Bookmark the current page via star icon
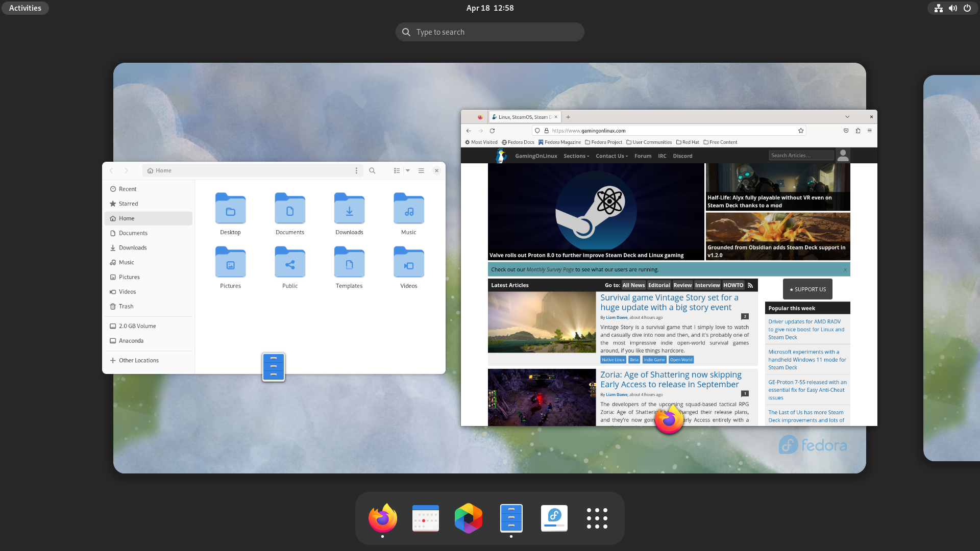980x551 pixels. (x=801, y=131)
